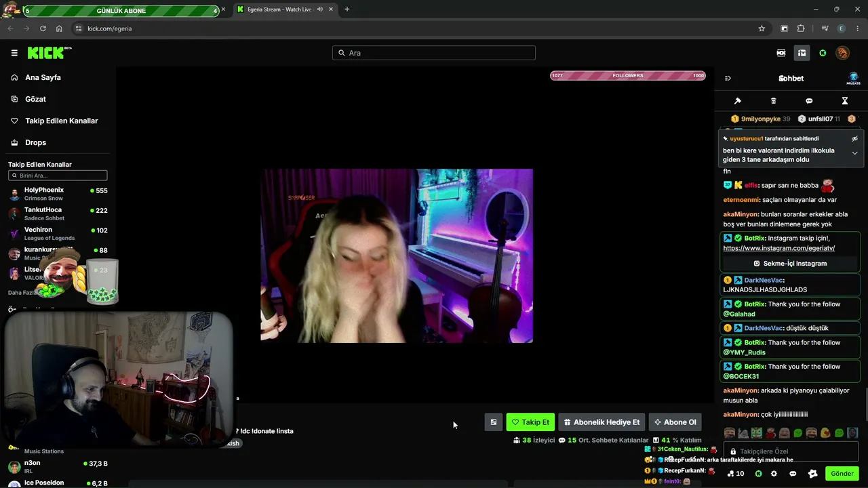The height and width of the screenshot is (488, 868).
Task: Focus the Takipçilere Özel chat input
Action: (x=791, y=451)
